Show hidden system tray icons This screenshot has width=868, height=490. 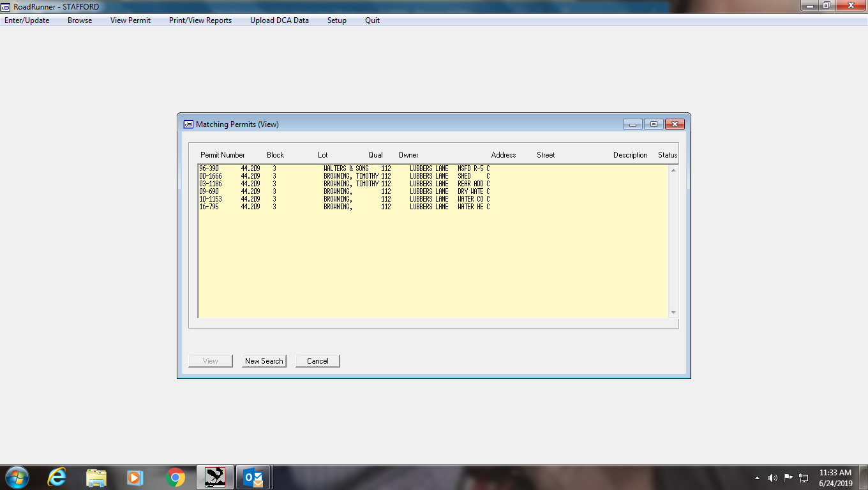click(x=758, y=477)
